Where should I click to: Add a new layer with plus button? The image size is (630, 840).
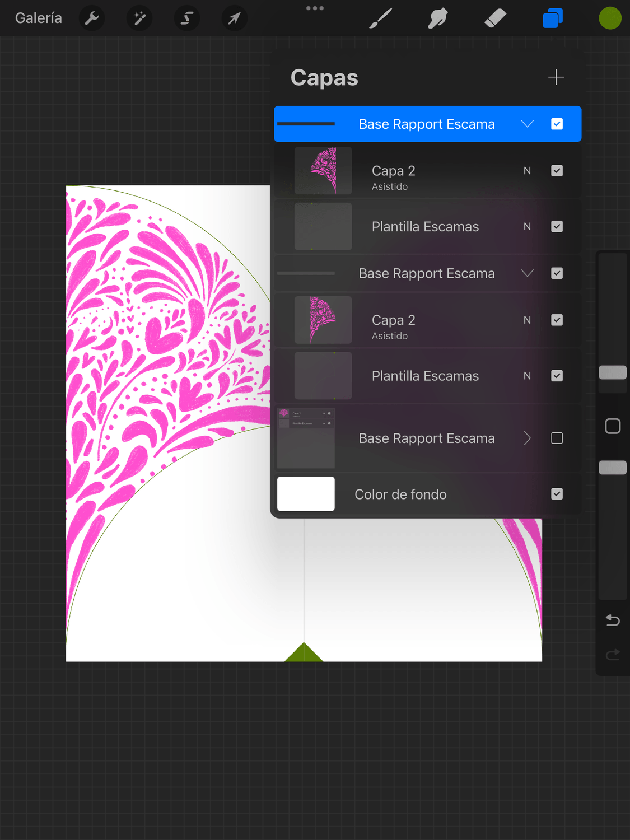pos(556,77)
